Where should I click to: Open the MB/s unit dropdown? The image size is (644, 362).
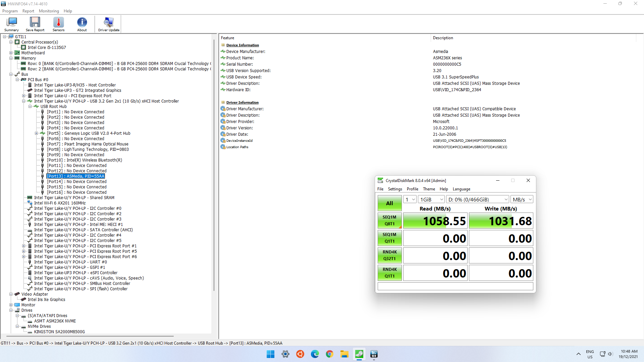(522, 199)
